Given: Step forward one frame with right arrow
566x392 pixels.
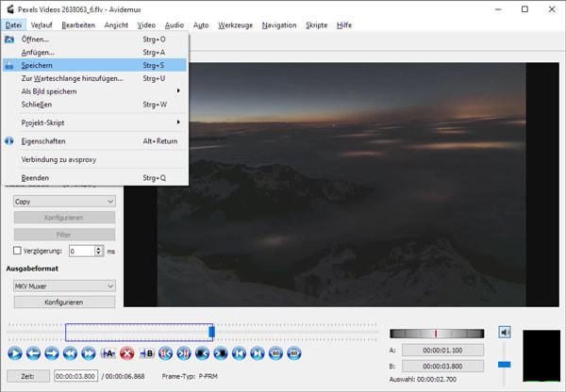Looking at the screenshot, I should (51, 352).
